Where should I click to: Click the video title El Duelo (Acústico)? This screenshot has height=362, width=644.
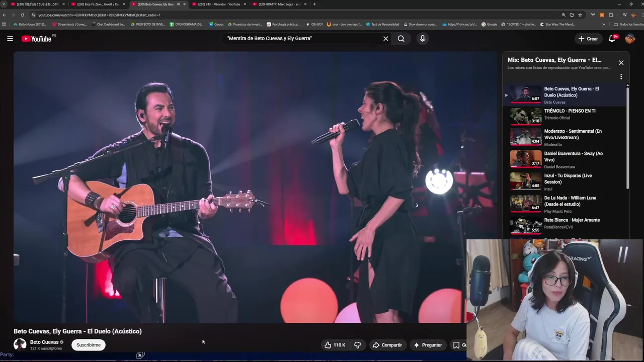[x=77, y=331]
